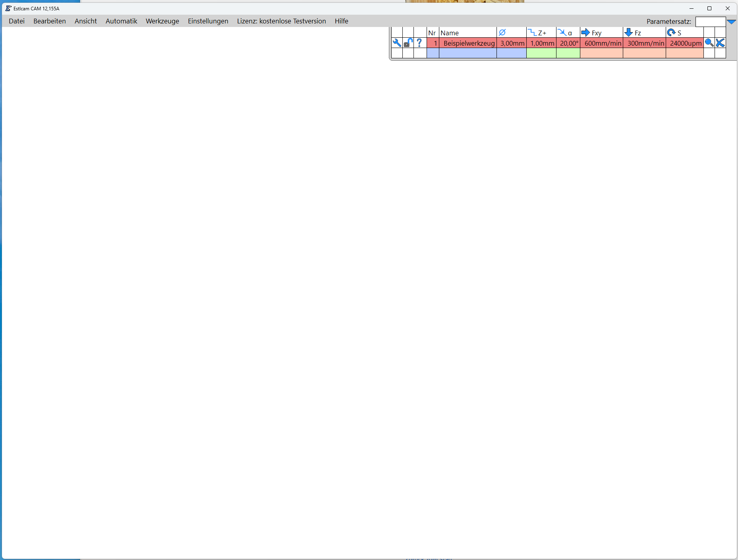
Task: Open the Einstellungen menu
Action: tap(208, 21)
